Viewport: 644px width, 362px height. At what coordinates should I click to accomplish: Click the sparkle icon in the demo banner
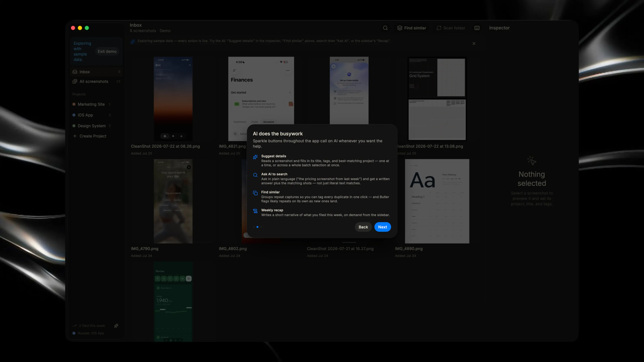[133, 41]
